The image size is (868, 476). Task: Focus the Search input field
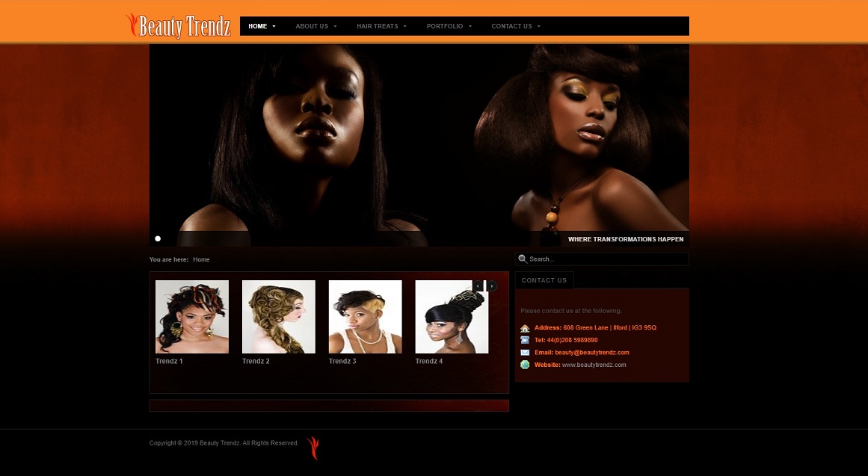606,259
